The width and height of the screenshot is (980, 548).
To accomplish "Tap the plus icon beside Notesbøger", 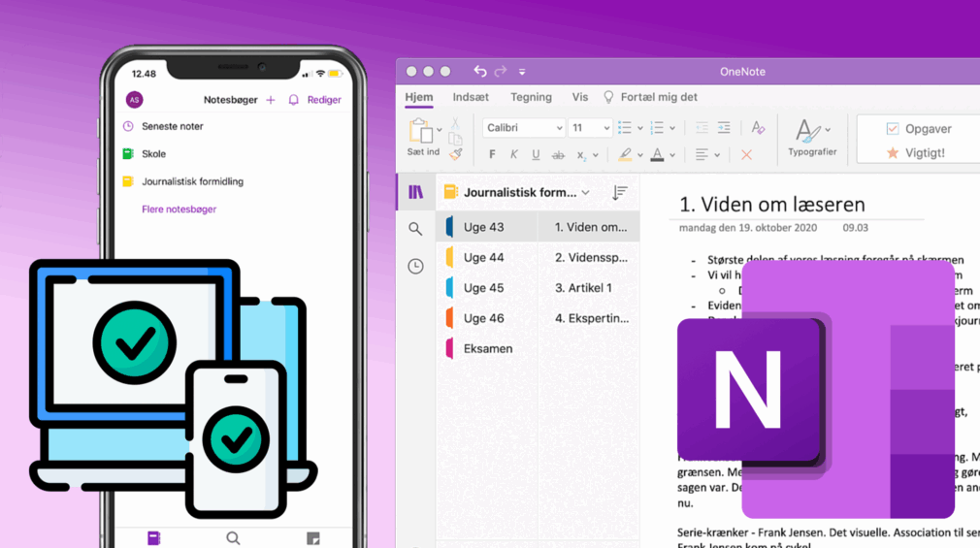I will pyautogui.click(x=271, y=100).
